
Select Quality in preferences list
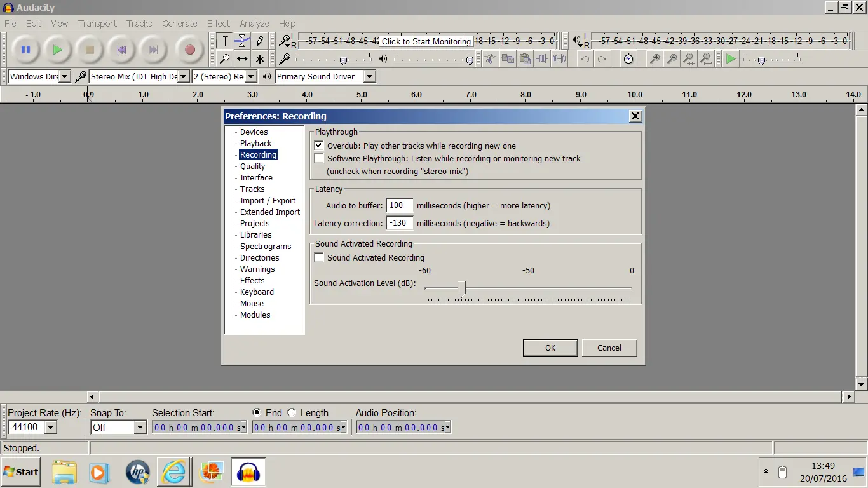252,166
